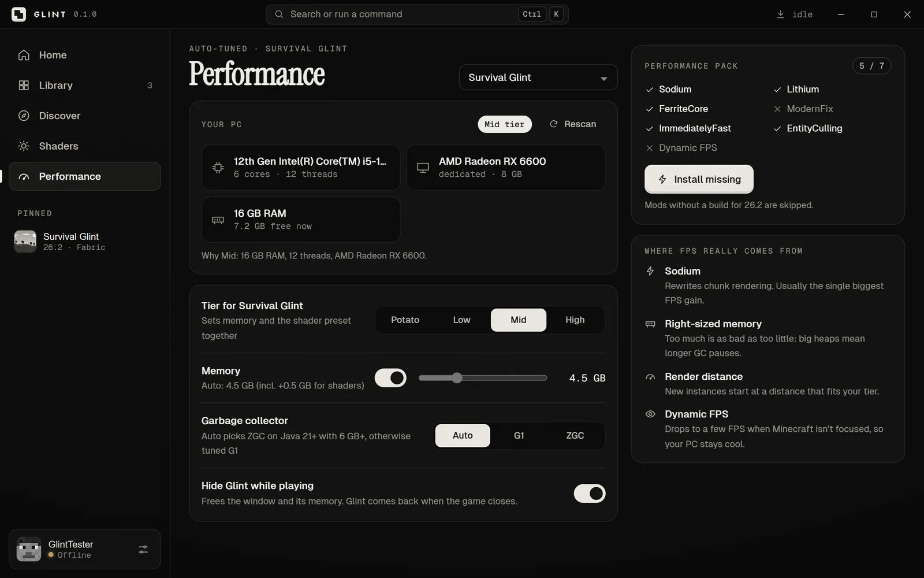The image size is (924, 578).
Task: Open account settings sliders icon
Action: 143,550
